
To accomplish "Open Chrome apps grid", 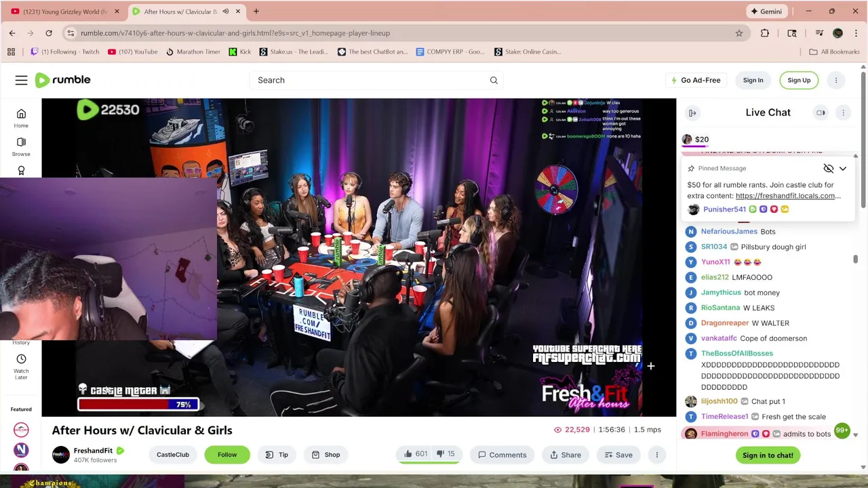I will pos(11,52).
